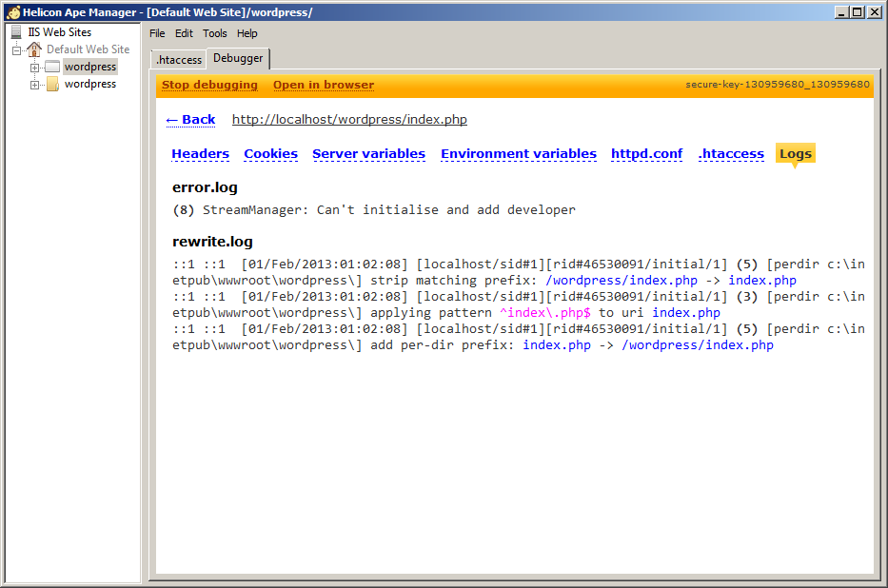Click the Helicon Ape Manager title bar icon

[x=11, y=11]
